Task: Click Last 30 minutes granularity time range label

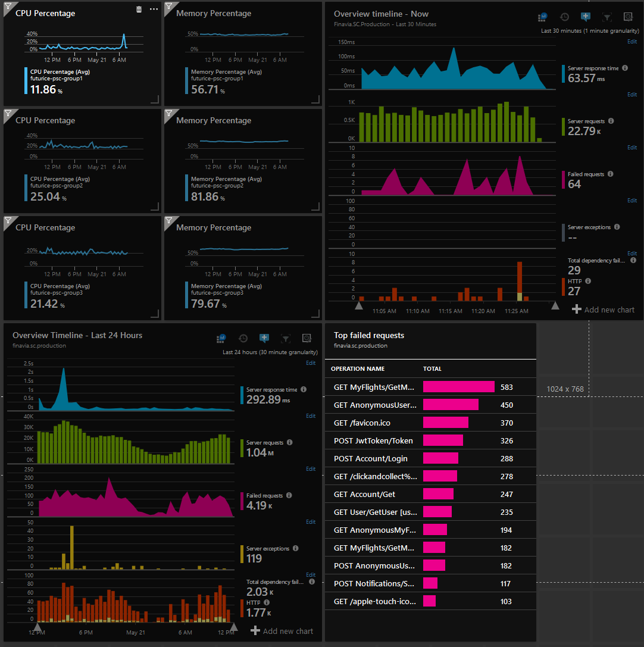Action: point(590,31)
